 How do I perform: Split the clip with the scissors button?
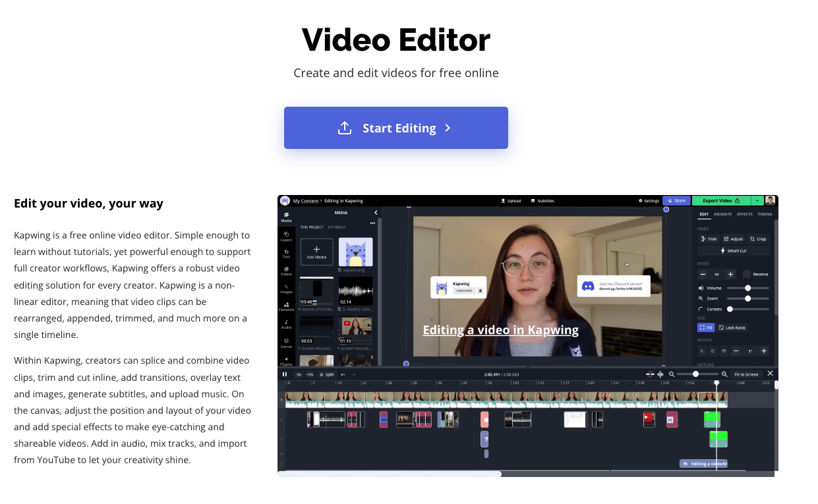click(326, 374)
